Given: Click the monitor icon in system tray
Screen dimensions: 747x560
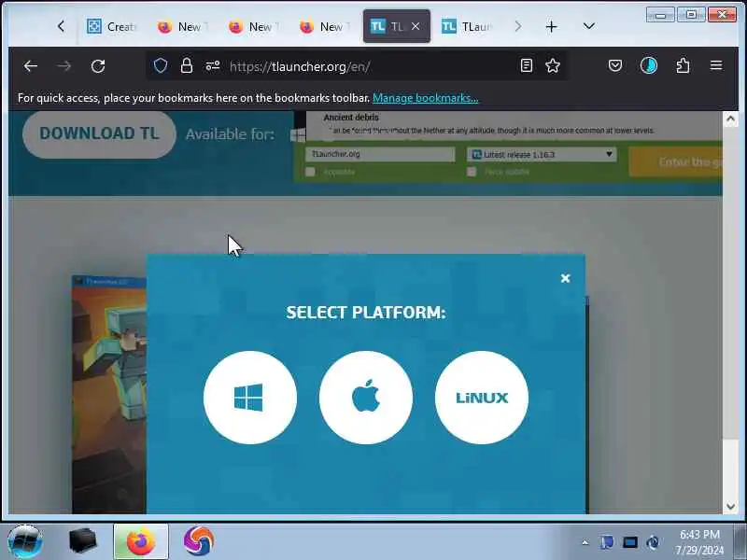Looking at the screenshot, I should pyautogui.click(x=629, y=542).
